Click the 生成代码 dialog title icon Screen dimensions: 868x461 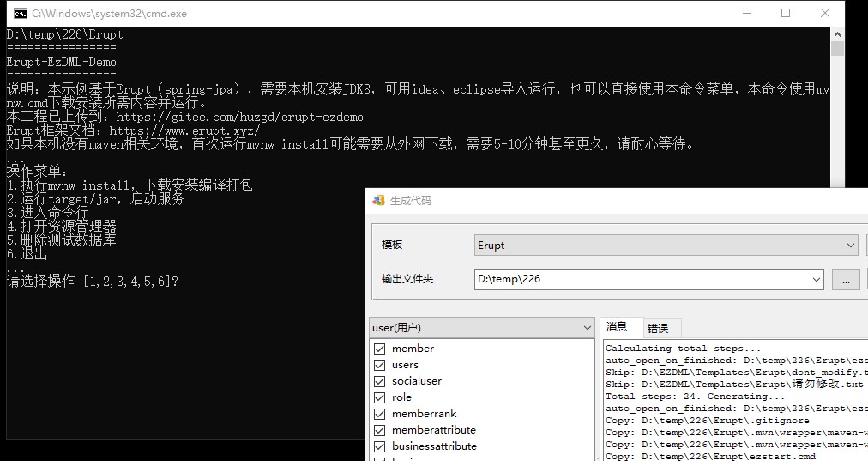point(378,201)
